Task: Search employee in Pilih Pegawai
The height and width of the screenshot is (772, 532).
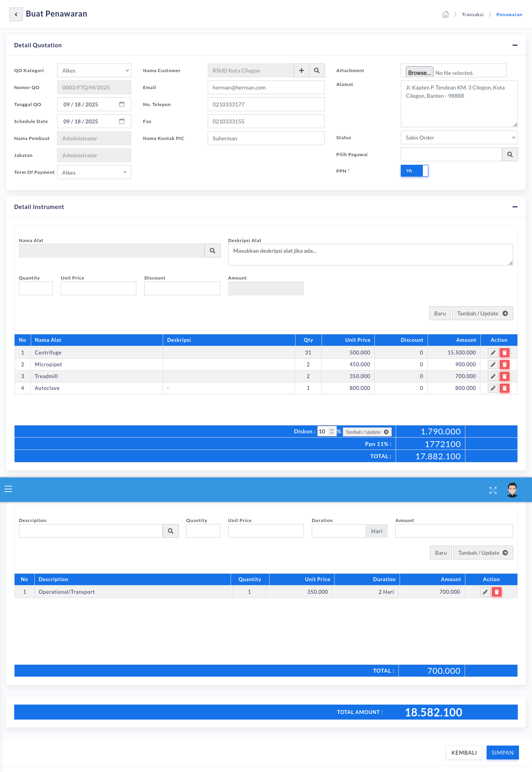Action: tap(510, 155)
